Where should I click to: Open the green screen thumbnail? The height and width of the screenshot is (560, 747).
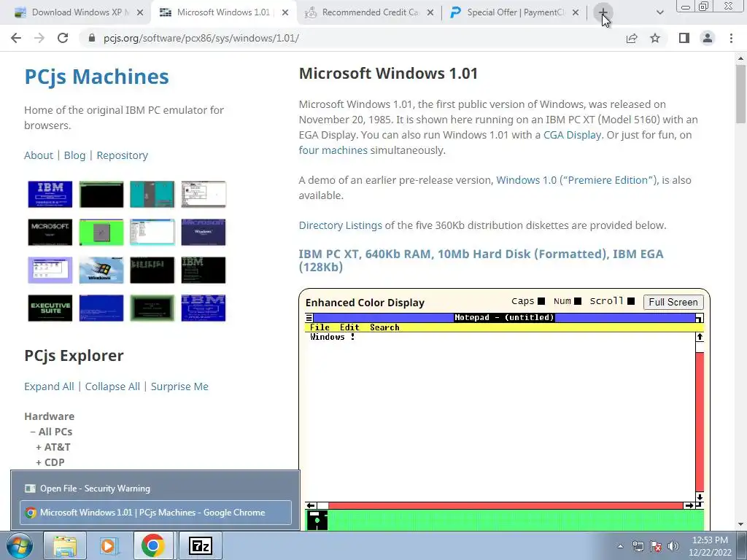coord(101,232)
